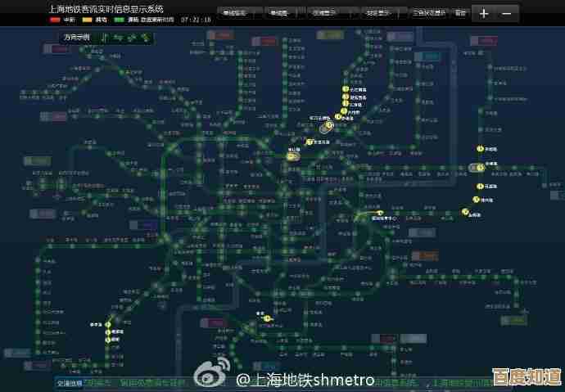Select the lone yellow station marker at bottom center
565x392 pixels.
point(267,318)
